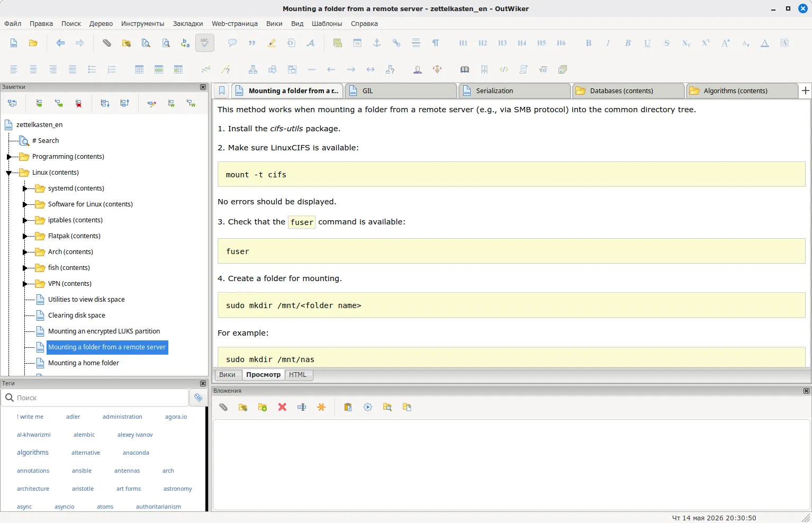The width and height of the screenshot is (812, 523).
Task: Toggle the bookmark icon left of tabs
Action: click(222, 91)
